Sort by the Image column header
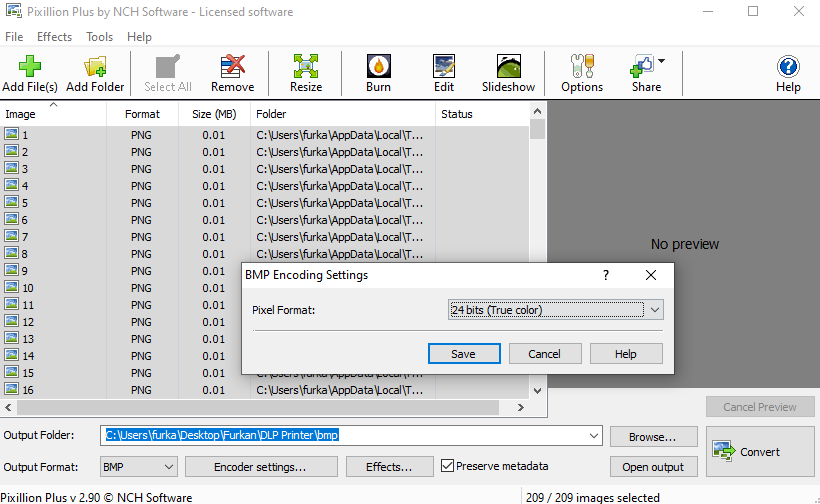Image resolution: width=820 pixels, height=504 pixels. point(53,114)
